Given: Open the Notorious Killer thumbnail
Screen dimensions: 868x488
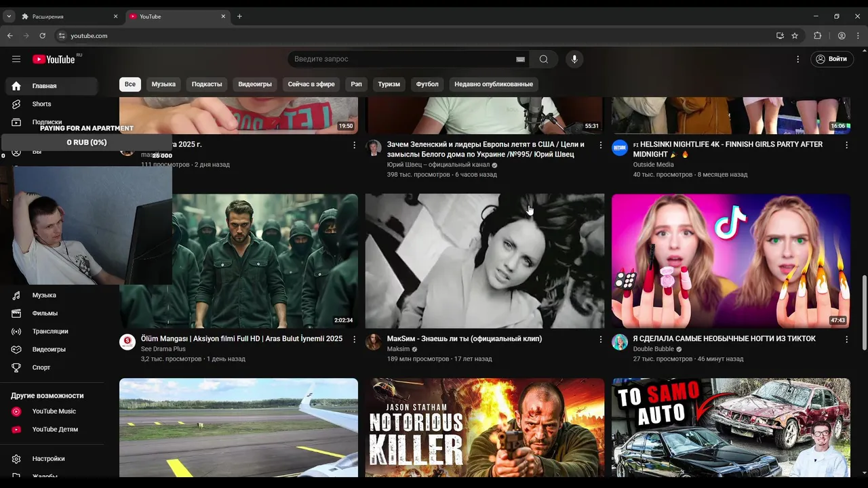Looking at the screenshot, I should click(485, 428).
